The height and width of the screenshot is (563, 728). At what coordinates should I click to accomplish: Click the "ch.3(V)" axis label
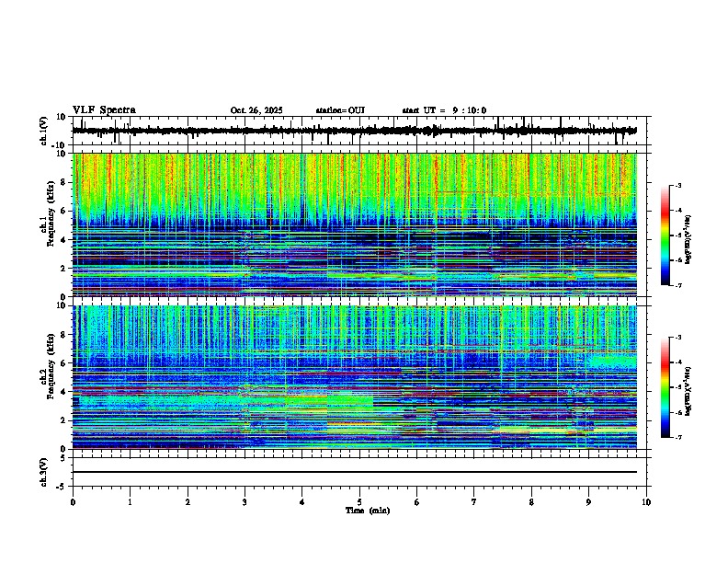44,472
